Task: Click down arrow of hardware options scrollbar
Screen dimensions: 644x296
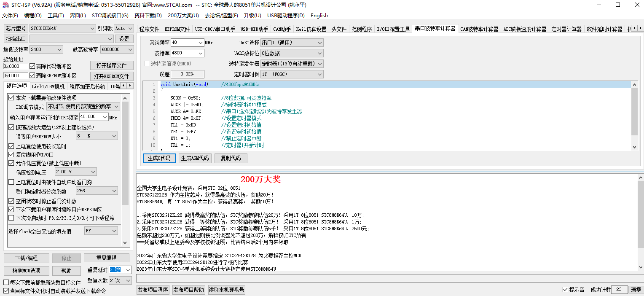Action: pyautogui.click(x=125, y=243)
